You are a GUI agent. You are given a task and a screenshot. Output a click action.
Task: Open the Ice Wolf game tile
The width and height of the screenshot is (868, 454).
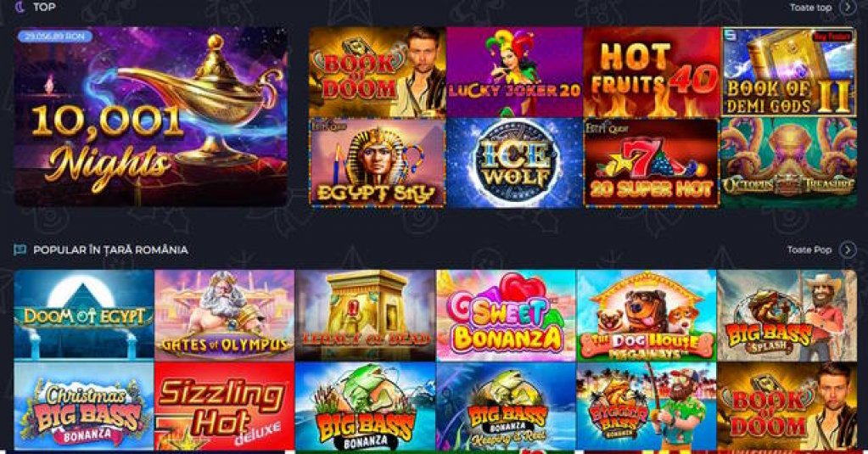[514, 163]
